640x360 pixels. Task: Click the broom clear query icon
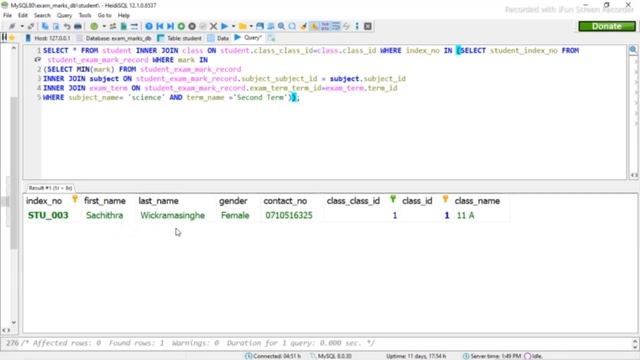click(x=303, y=26)
